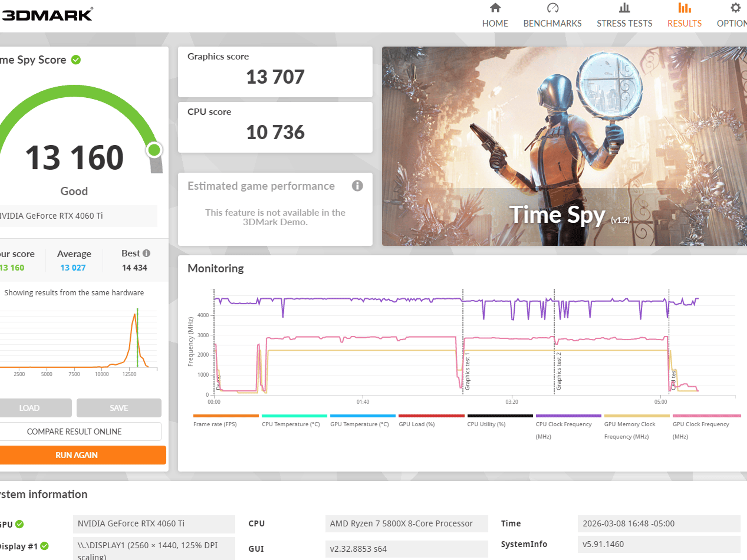The width and height of the screenshot is (747, 560).
Task: Click the AMD Ryzen 7 5800X CPU field
Action: coord(407,524)
